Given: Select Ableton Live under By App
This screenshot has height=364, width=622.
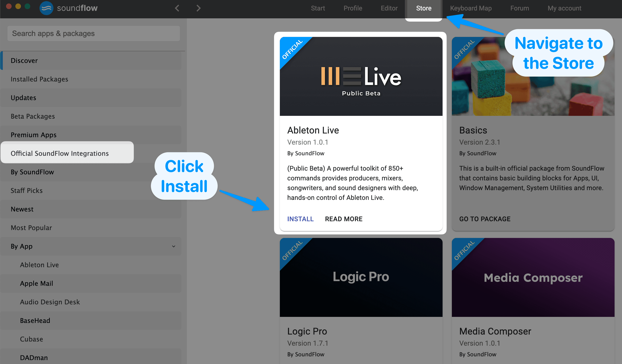Looking at the screenshot, I should click(91, 265).
